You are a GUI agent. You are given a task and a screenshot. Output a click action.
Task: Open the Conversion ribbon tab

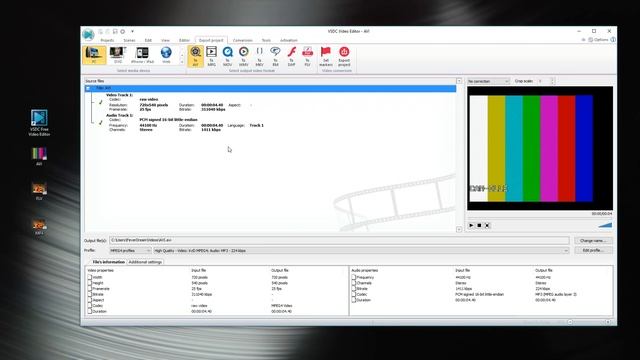(242, 40)
